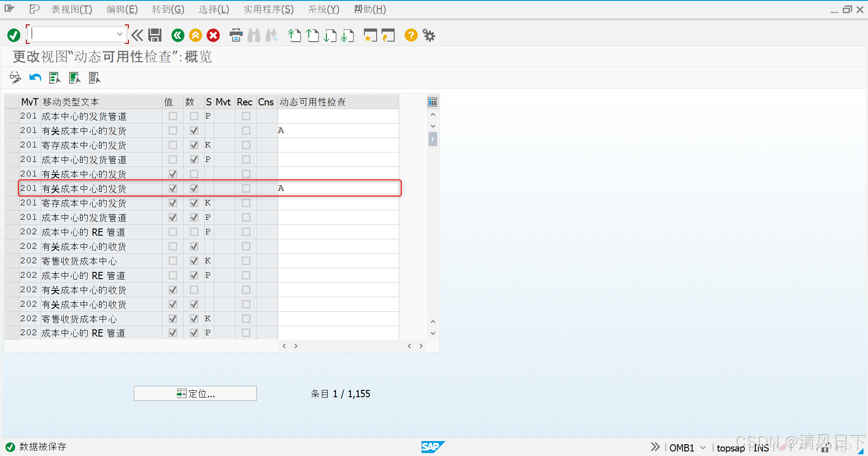Open 系统(Y) menu
The width and height of the screenshot is (868, 456).
click(324, 9)
